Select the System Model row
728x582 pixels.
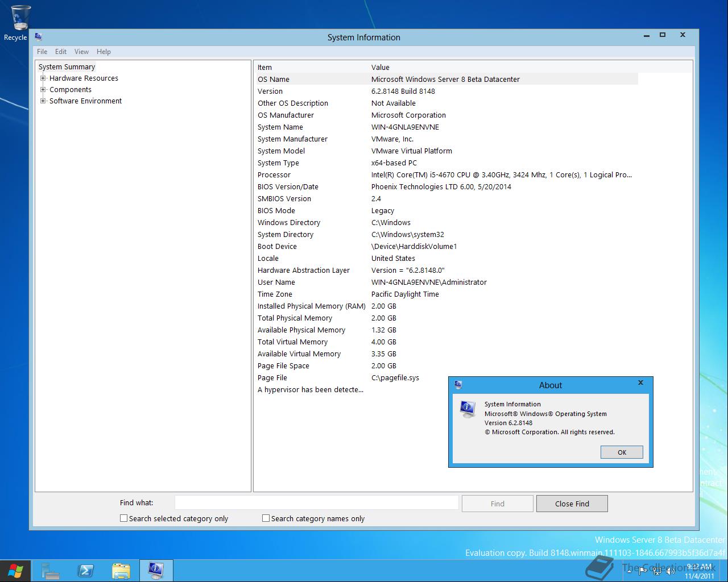click(x=446, y=151)
